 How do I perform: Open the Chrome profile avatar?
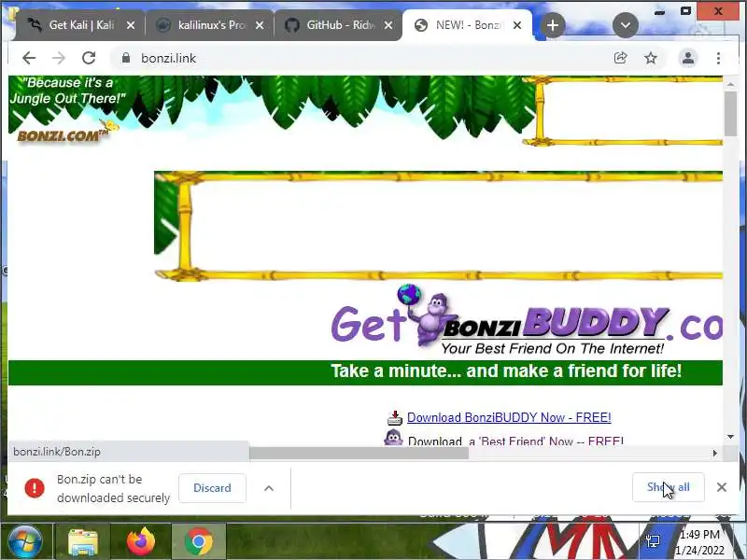(688, 58)
